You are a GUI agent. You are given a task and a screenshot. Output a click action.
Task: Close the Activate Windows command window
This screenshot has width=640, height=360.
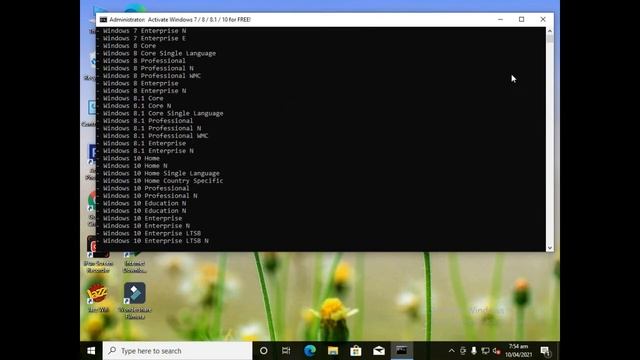point(543,20)
